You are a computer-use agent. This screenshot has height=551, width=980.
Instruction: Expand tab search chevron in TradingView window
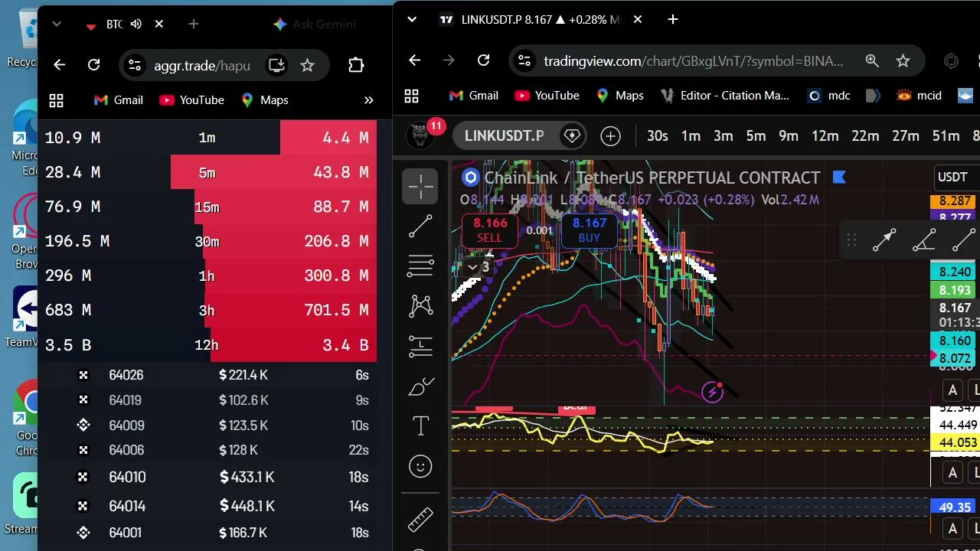point(412,19)
